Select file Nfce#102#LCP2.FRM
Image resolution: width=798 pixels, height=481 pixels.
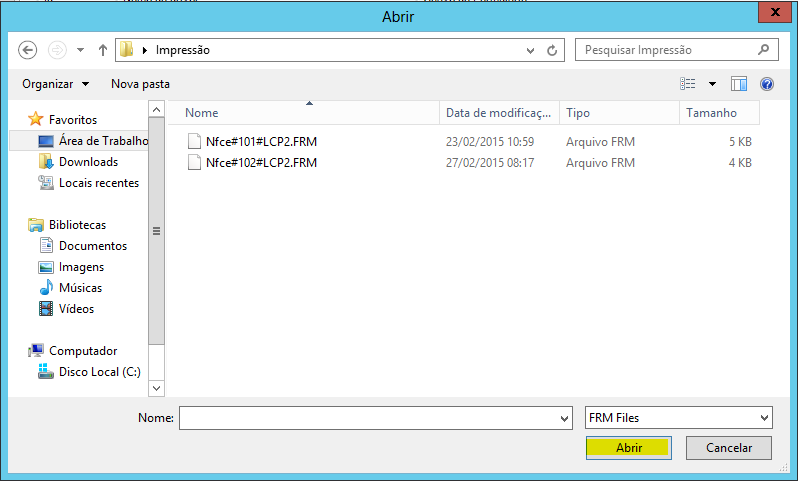(261, 163)
